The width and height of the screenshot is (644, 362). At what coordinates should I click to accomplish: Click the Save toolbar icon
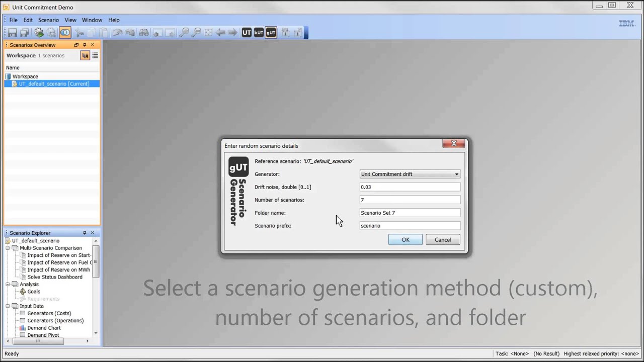[12, 33]
